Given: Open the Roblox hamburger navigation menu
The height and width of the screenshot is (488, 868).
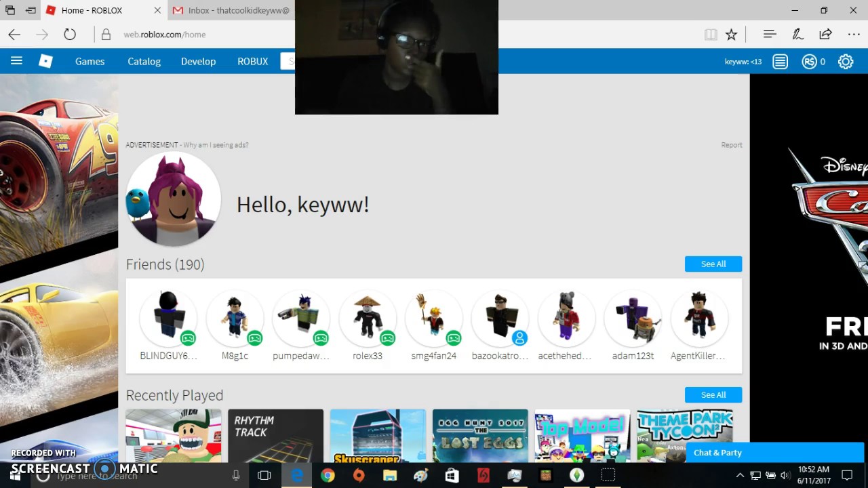Looking at the screenshot, I should 16,61.
